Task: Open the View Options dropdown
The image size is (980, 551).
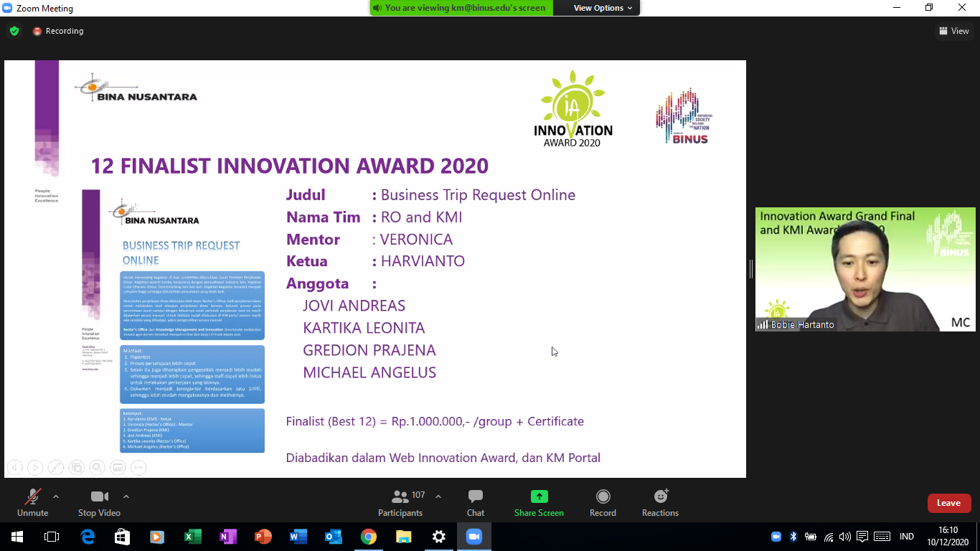Action: [x=603, y=8]
